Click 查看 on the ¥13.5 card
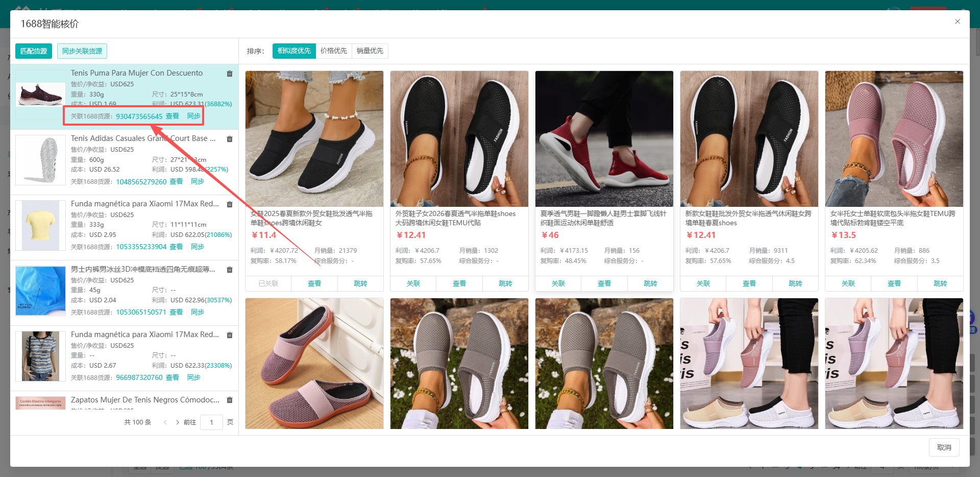The height and width of the screenshot is (477, 980). [x=894, y=284]
